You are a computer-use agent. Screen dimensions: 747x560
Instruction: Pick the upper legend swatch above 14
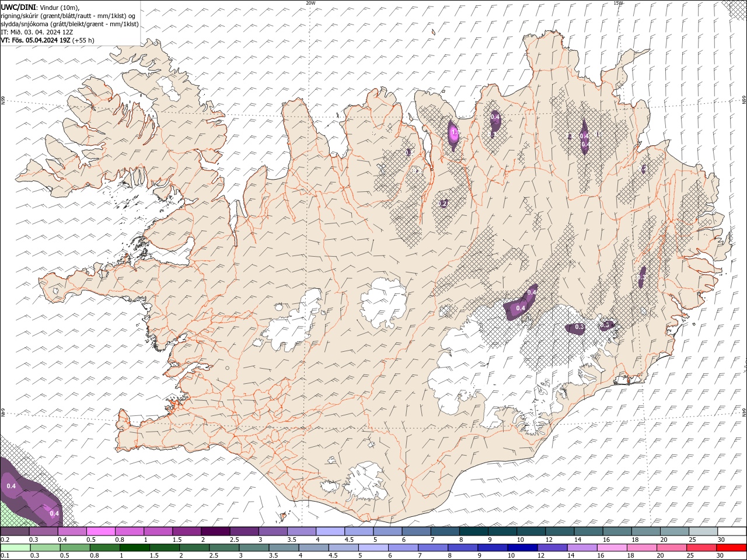click(x=588, y=531)
